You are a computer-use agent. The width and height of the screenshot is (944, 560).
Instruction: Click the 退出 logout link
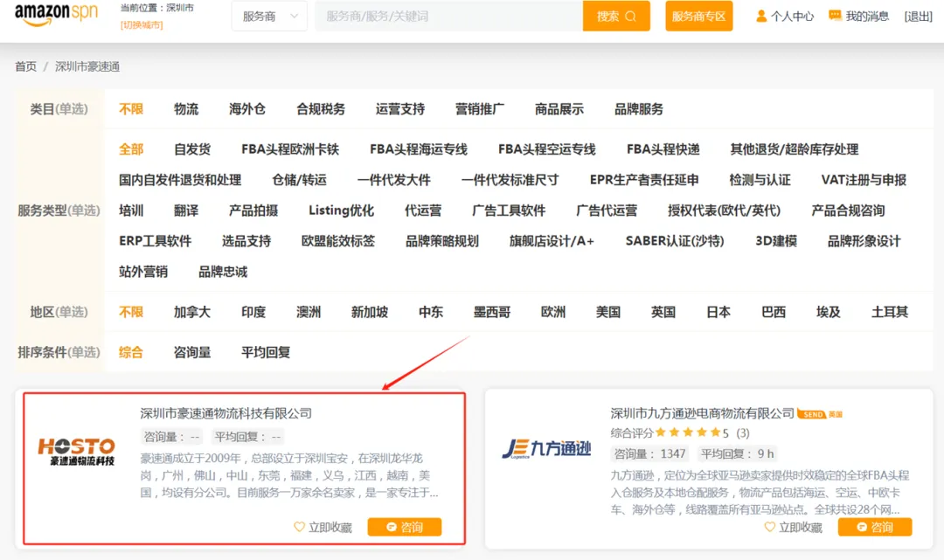[918, 17]
